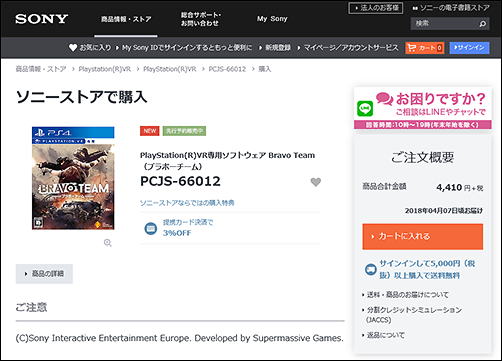Screen dimensions: 502x361
Task: Open the お気に入り link
Action: tap(95, 48)
